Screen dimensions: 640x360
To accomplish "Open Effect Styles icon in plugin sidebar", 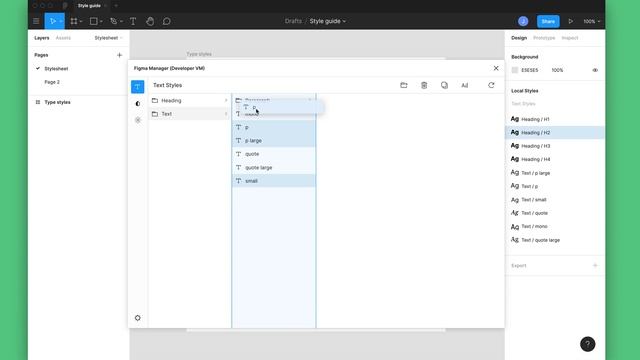I will pyautogui.click(x=138, y=120).
